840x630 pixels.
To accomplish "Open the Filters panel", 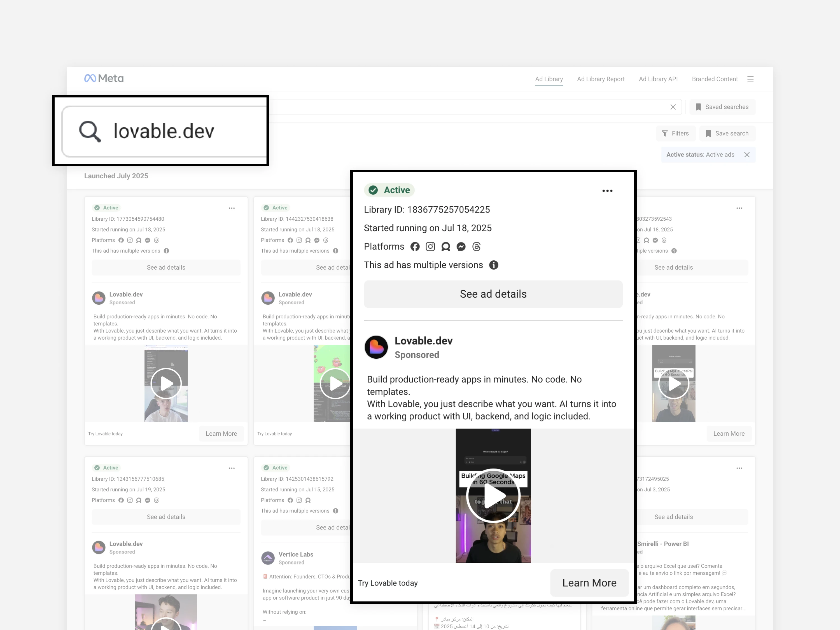I will tap(675, 133).
